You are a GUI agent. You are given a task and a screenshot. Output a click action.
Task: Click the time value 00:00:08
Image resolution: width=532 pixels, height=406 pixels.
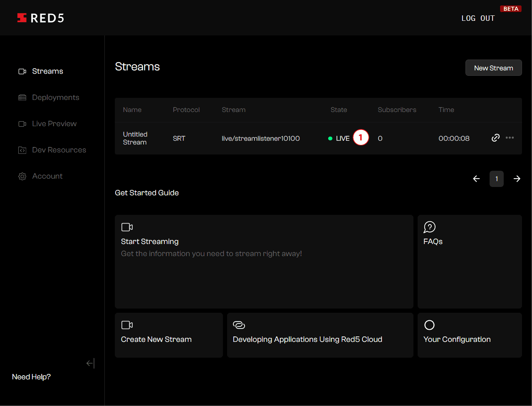454,139
